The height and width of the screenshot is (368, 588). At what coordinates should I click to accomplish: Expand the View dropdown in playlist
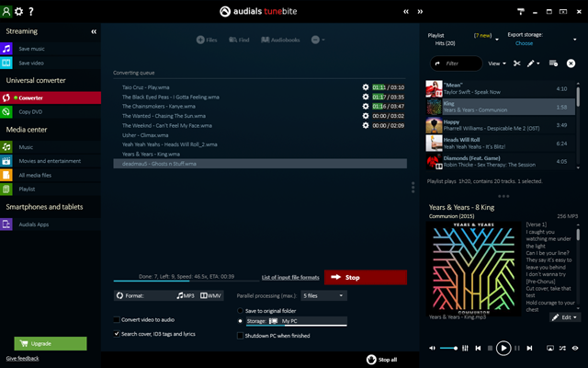(x=497, y=63)
